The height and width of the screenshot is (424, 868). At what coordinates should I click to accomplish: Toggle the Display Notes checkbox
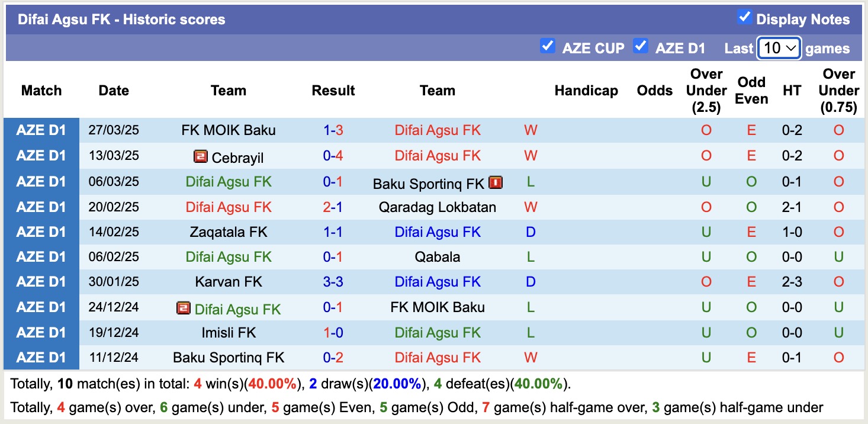click(744, 18)
